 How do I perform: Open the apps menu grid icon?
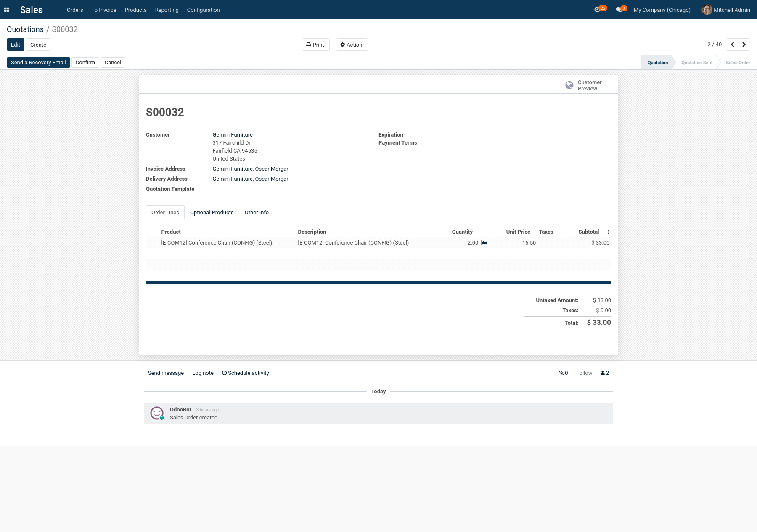[x=7, y=9]
